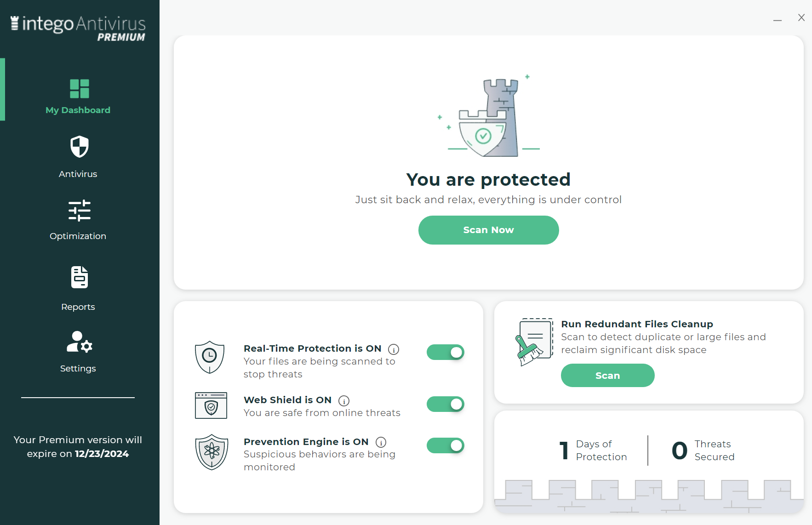
Task: Click the expiry date 12/23/2024
Action: click(x=102, y=454)
